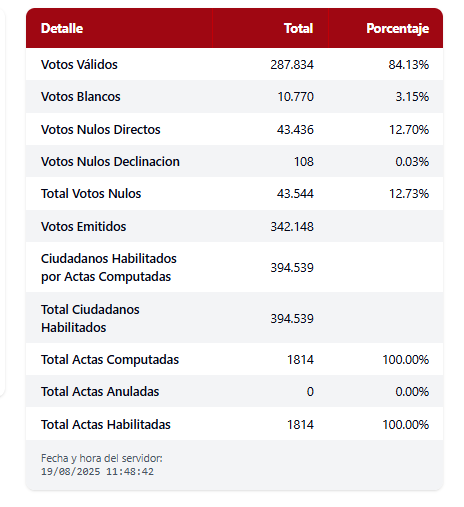Click the Detalle column header
This screenshot has width=464, height=507.
(62, 28)
